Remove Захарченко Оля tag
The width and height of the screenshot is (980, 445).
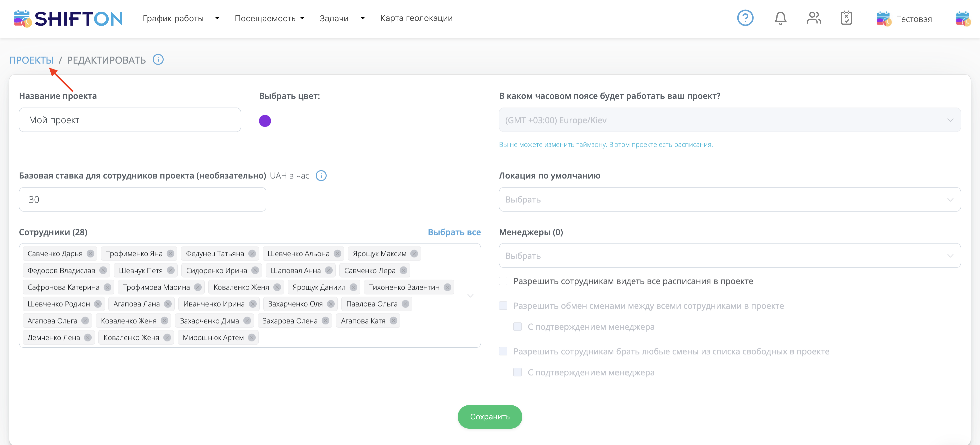tap(331, 304)
